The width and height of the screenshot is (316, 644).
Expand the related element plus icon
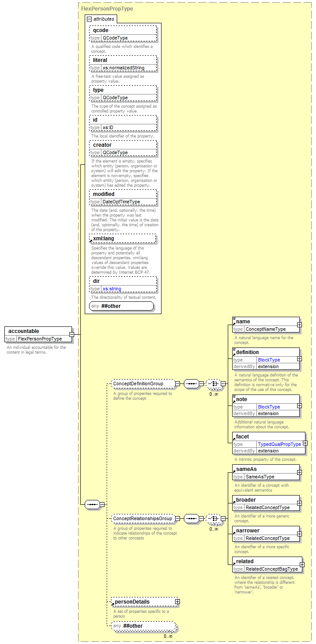302,564
